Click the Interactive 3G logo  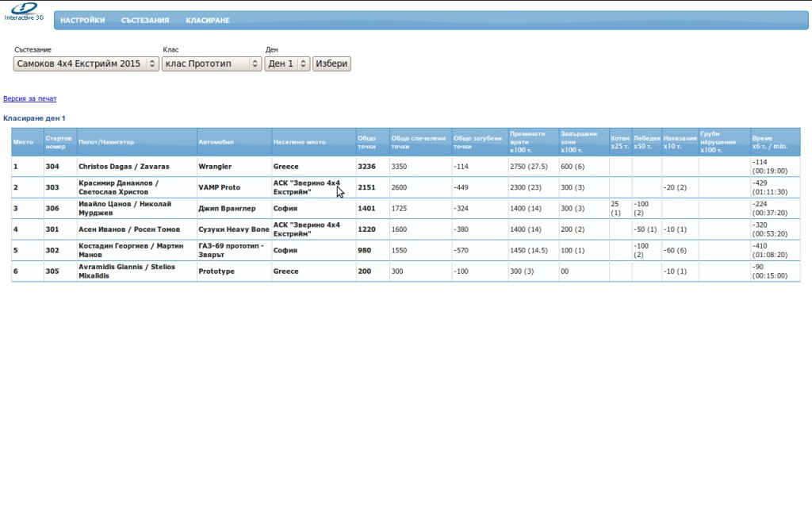pos(24,12)
